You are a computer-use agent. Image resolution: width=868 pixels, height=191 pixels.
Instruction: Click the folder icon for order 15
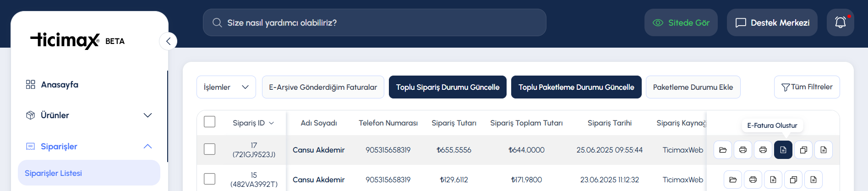coord(733,180)
